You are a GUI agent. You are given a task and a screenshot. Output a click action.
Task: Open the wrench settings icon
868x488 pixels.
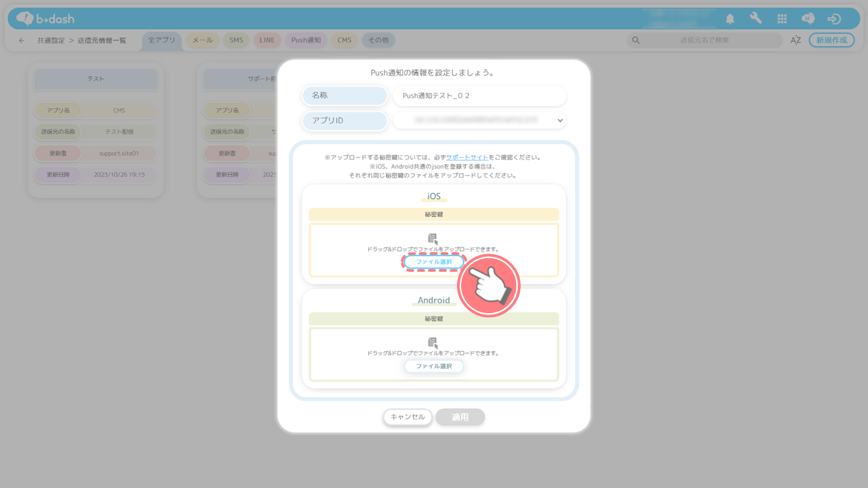755,18
